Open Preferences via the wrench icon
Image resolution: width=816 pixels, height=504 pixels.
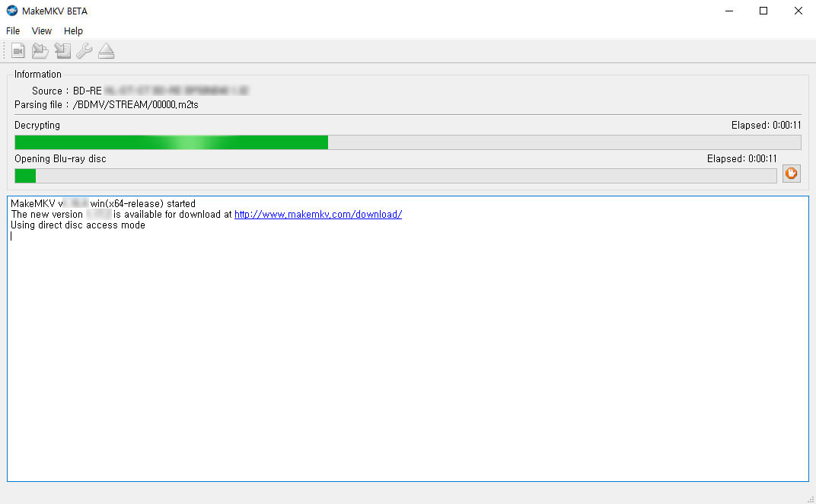point(84,50)
